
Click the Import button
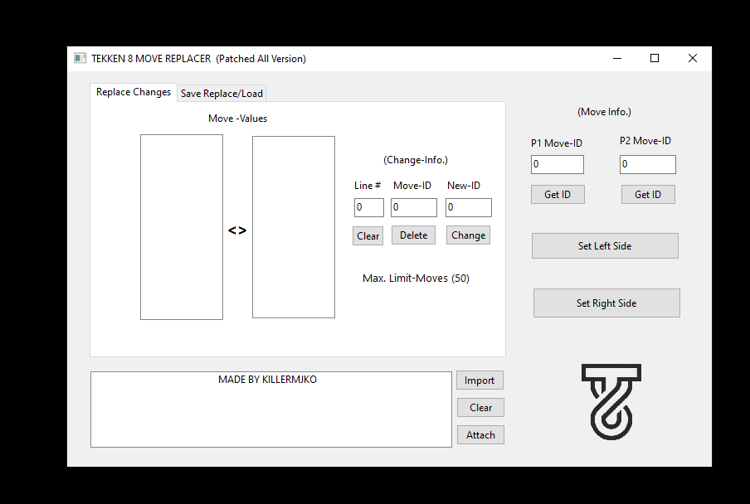pyautogui.click(x=480, y=380)
